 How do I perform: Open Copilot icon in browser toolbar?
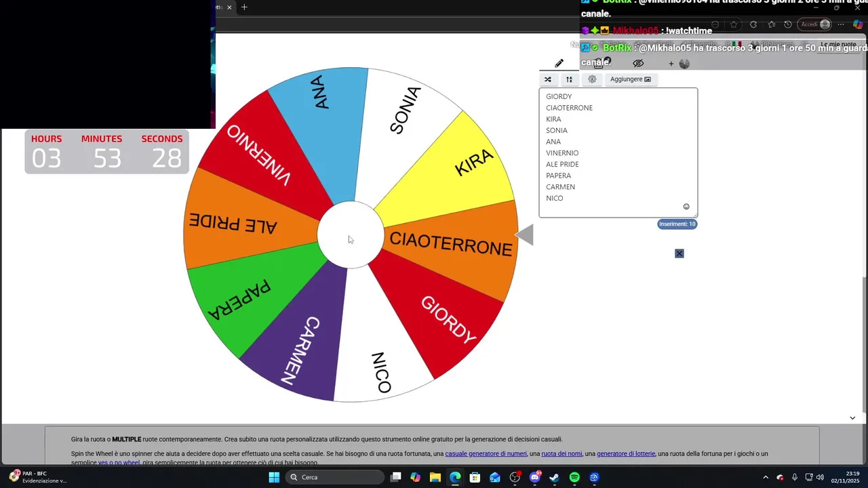click(x=858, y=24)
